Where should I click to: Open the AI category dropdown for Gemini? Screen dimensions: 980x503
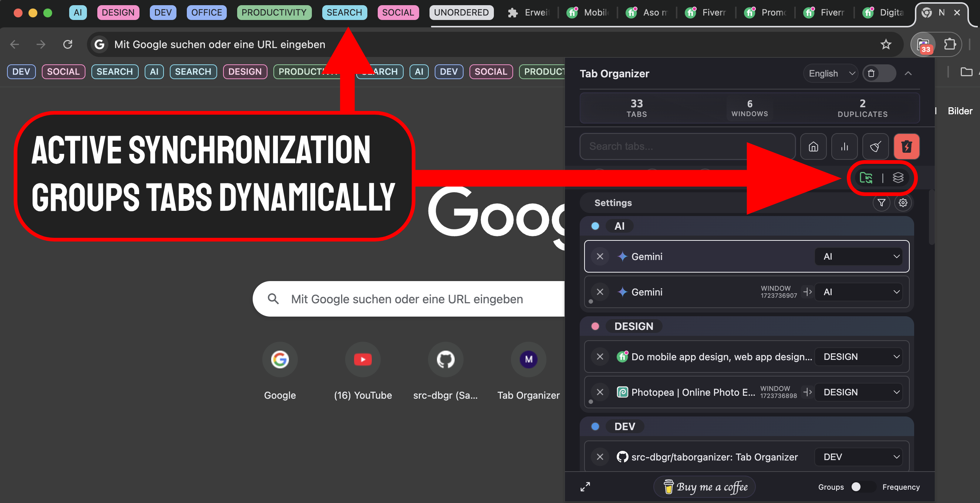[x=858, y=256]
